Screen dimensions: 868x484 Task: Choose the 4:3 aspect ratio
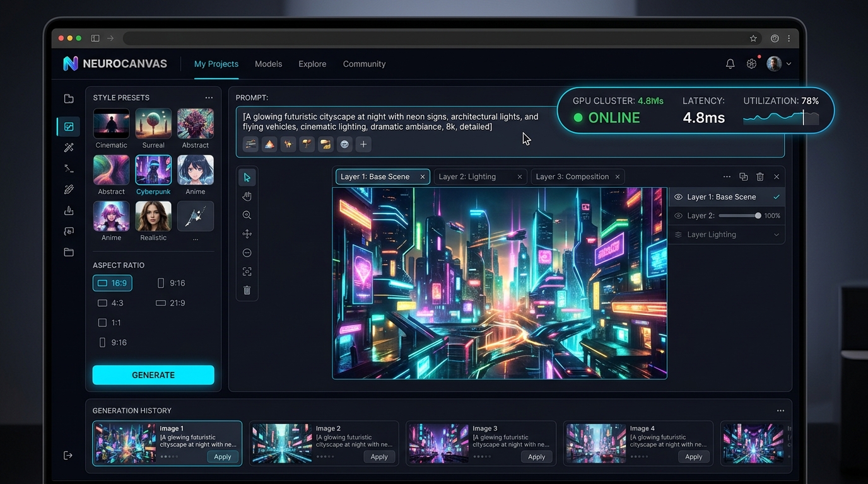(x=110, y=303)
